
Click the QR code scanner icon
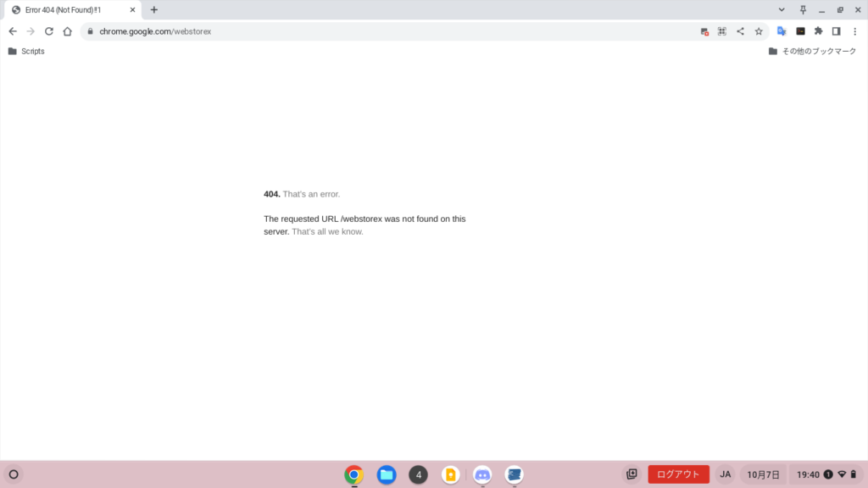tap(722, 31)
